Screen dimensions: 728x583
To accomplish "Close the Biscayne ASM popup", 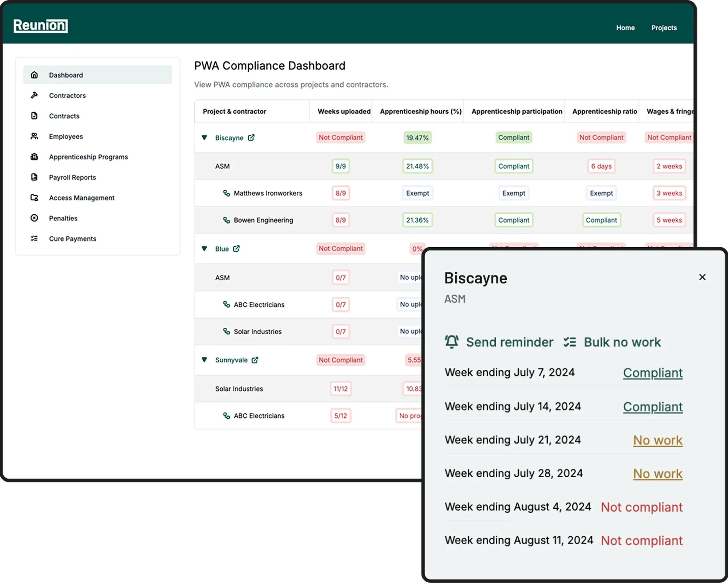I will click(702, 277).
